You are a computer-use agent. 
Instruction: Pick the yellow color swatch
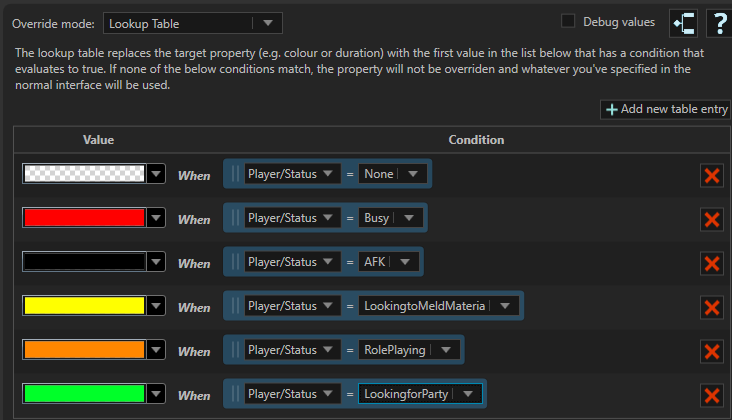tap(84, 306)
